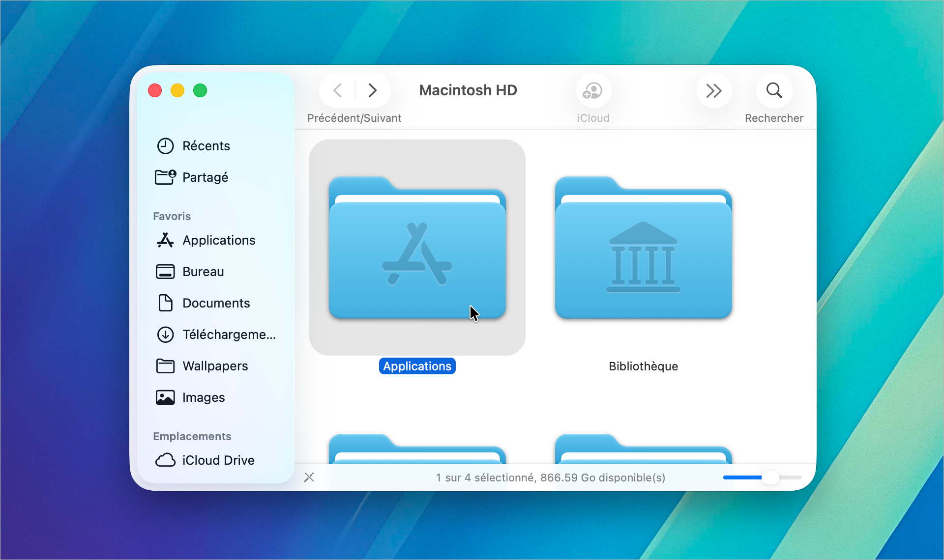
Task: Click the selected Applications folder label
Action: click(x=416, y=365)
